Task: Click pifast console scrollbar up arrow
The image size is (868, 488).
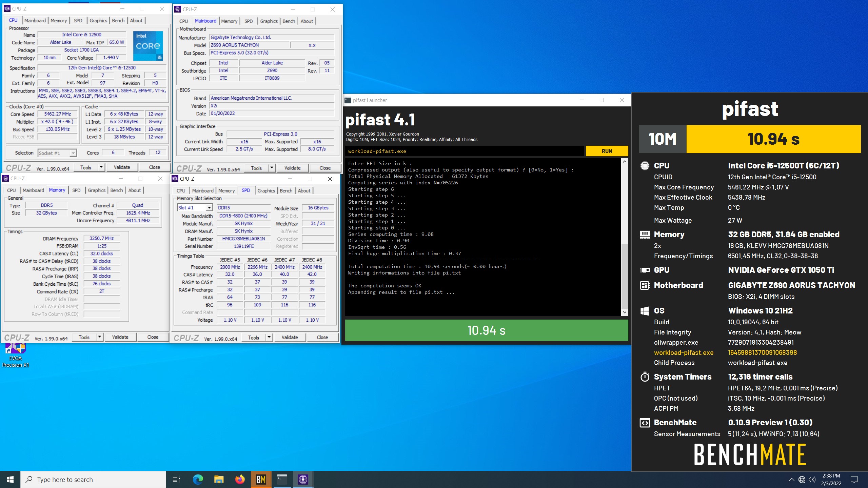Action: click(x=625, y=162)
